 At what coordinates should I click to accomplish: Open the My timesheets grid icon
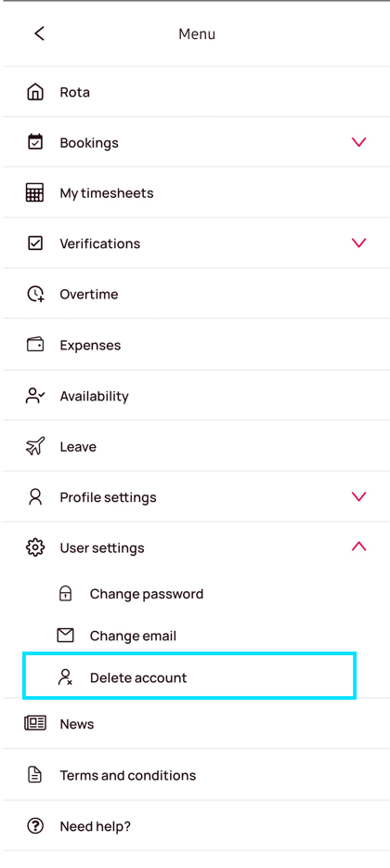coord(35,192)
